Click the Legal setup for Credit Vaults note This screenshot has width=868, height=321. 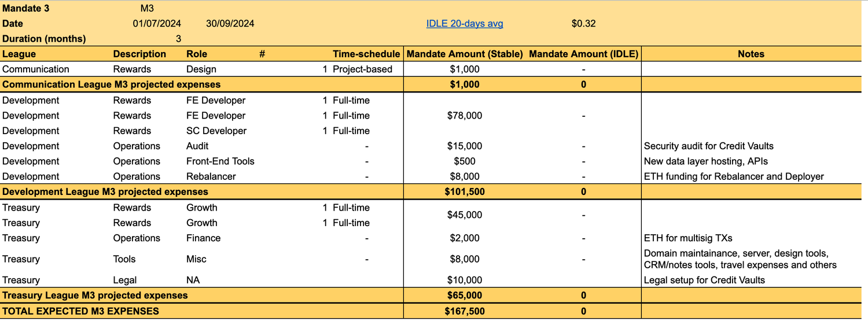[704, 281]
